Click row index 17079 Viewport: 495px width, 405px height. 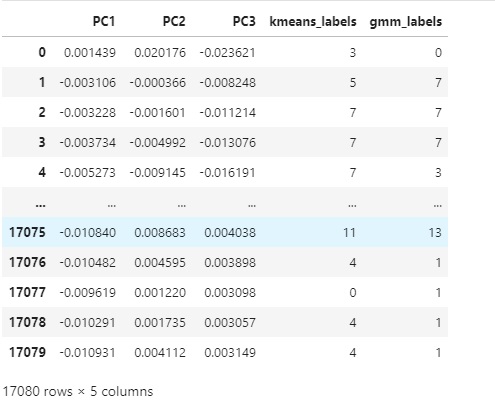(27, 352)
